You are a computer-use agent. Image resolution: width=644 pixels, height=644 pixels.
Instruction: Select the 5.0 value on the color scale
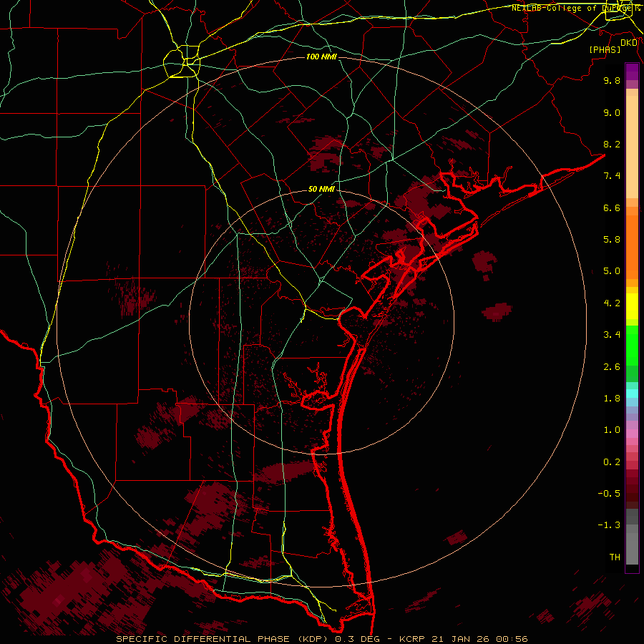pyautogui.click(x=612, y=271)
